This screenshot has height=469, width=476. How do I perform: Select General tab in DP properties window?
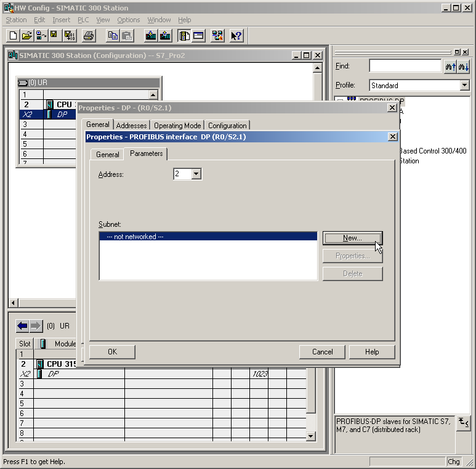(x=98, y=124)
